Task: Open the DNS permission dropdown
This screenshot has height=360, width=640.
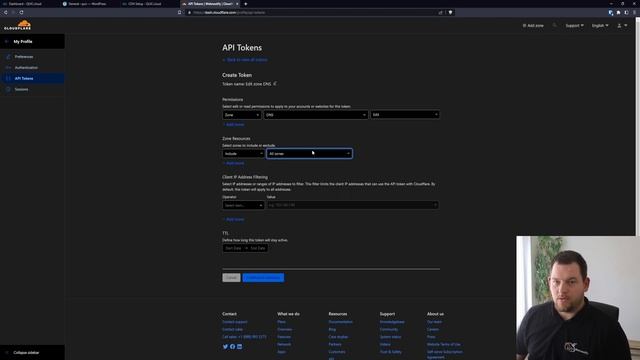Action: point(316,115)
